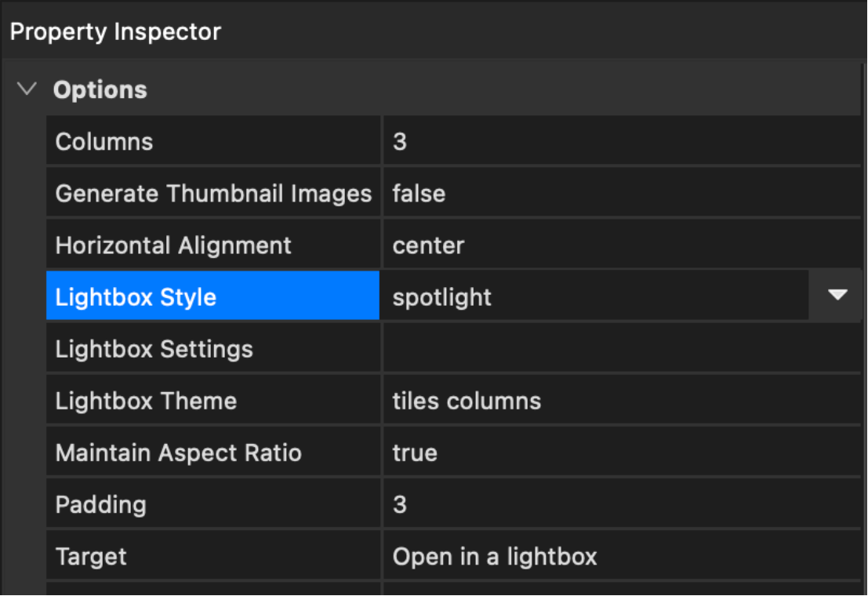Image resolution: width=868 pixels, height=596 pixels.
Task: Toggle Generate Thumbnail Images false value
Action: click(619, 194)
